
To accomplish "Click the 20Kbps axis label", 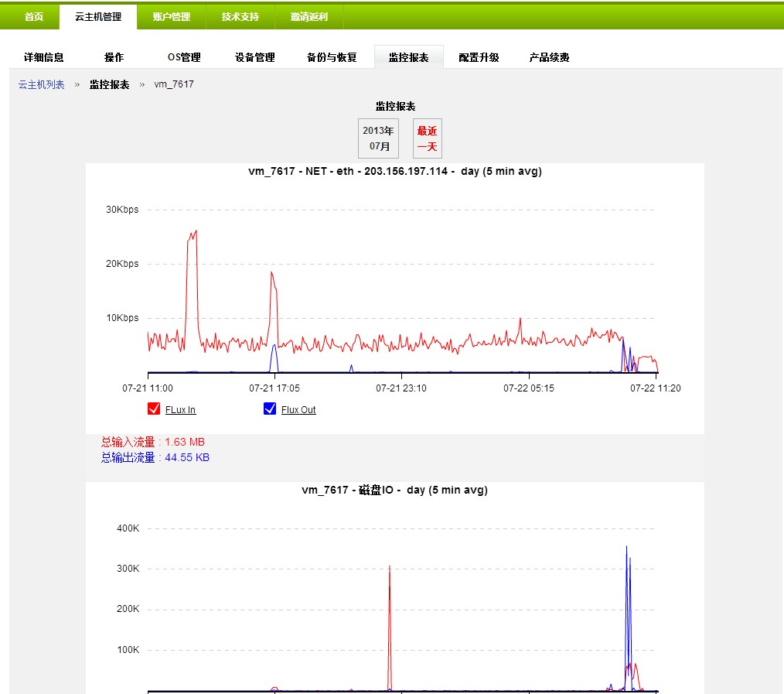I will 122,264.
